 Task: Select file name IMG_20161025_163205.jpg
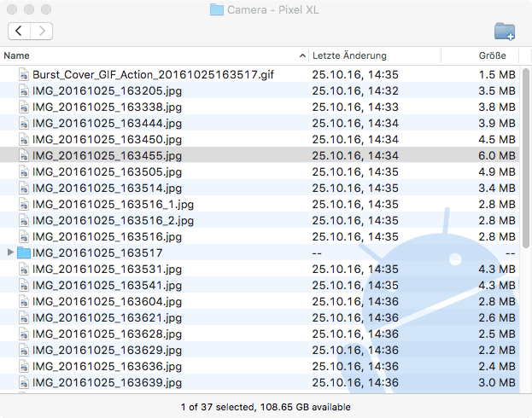108,91
